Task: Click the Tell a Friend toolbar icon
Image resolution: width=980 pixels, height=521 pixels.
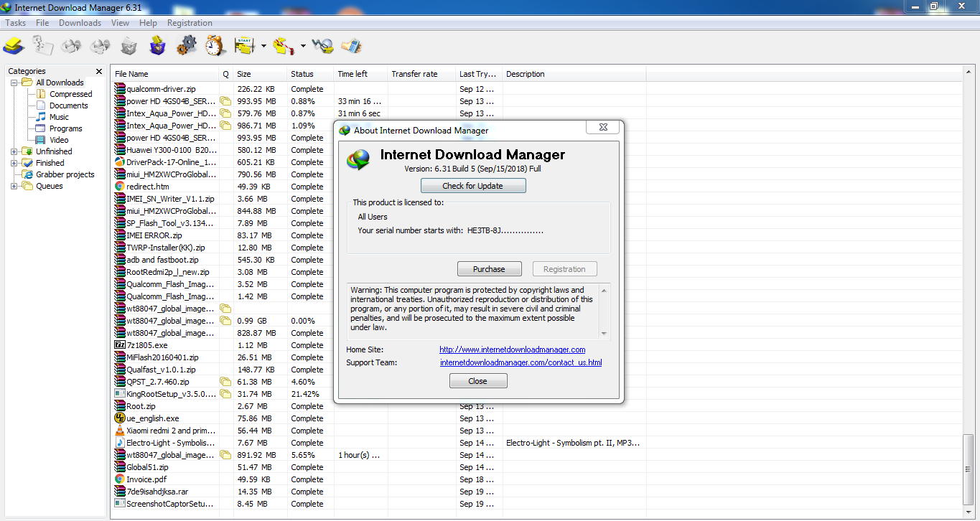Action: 351,46
